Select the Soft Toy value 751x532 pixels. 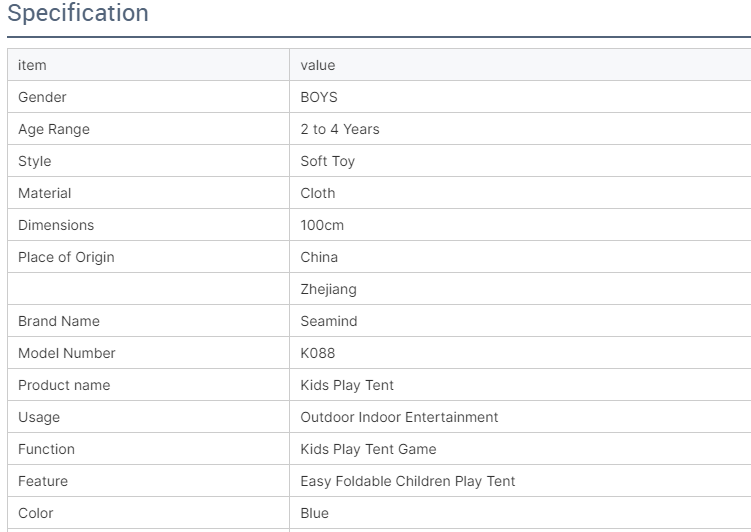(x=327, y=161)
